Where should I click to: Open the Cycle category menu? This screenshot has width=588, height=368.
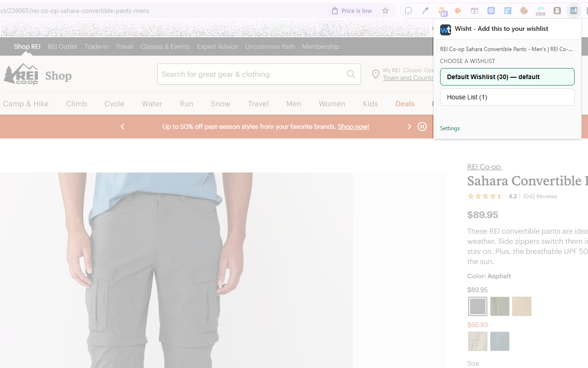click(114, 103)
